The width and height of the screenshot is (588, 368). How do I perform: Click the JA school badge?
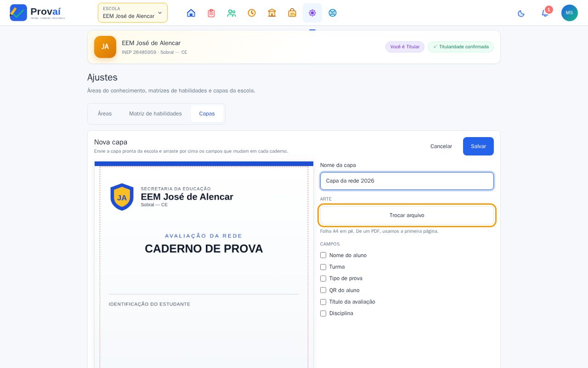(105, 47)
